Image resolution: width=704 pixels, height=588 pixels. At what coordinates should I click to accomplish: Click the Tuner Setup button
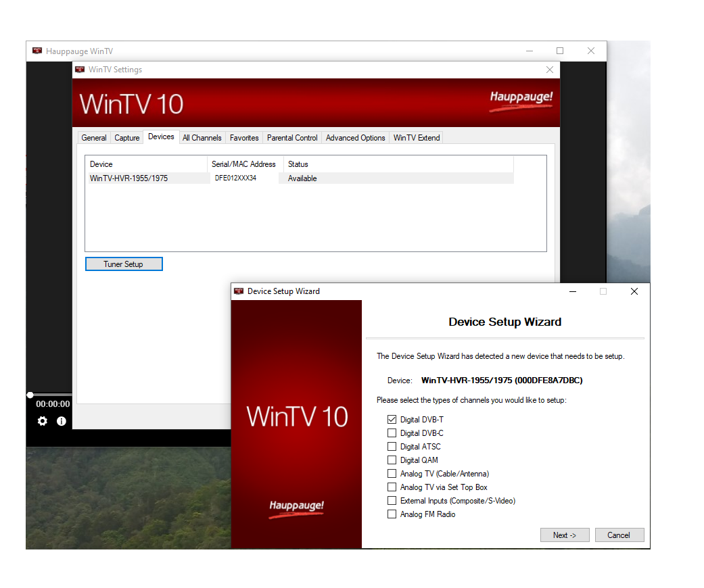pos(124,264)
